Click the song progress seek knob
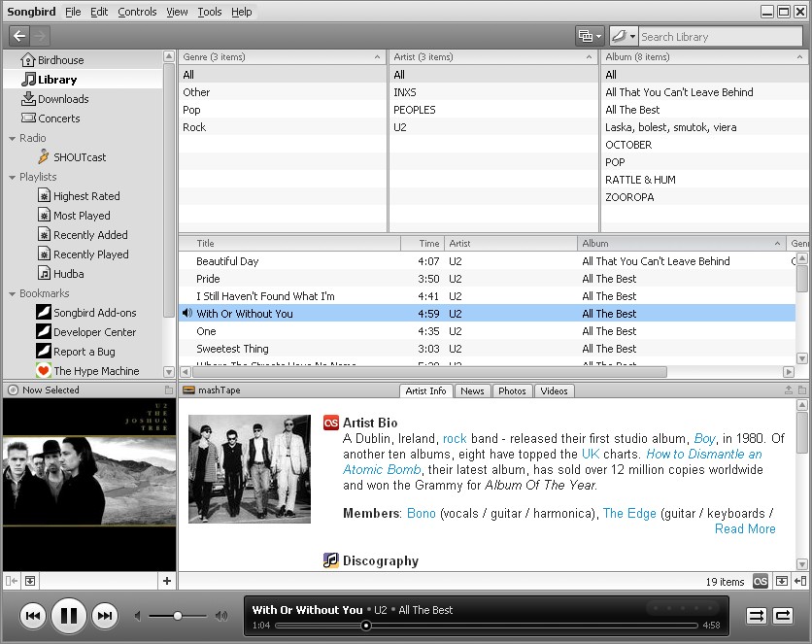The width and height of the screenshot is (812, 644). tap(366, 626)
